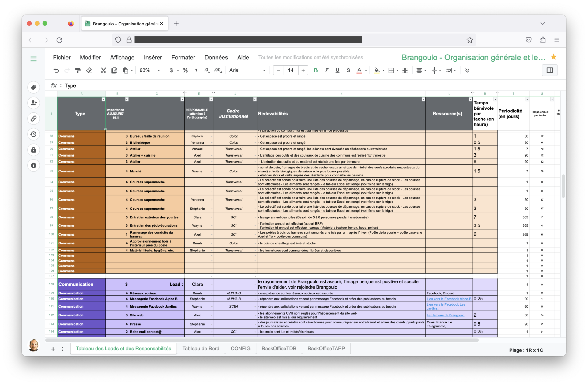Click the paint format roller icon
This screenshot has height=385, width=588.
pyautogui.click(x=78, y=70)
